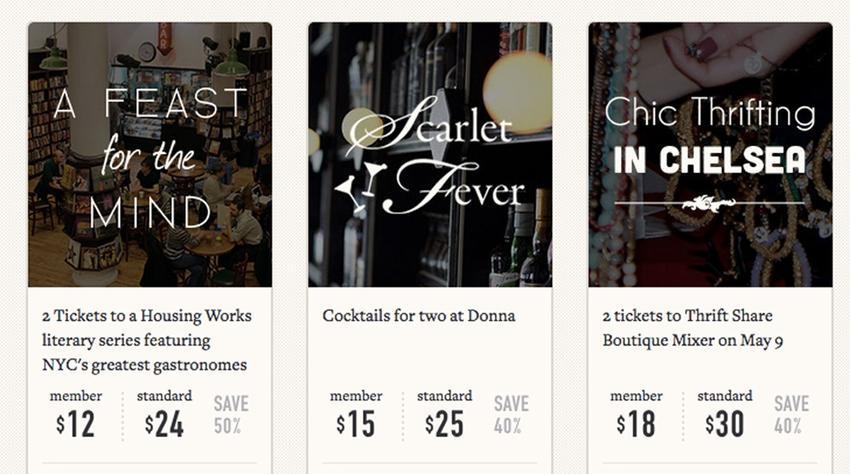850x474 pixels.
Task: Click the Scarlet script title
Action: coord(428,126)
